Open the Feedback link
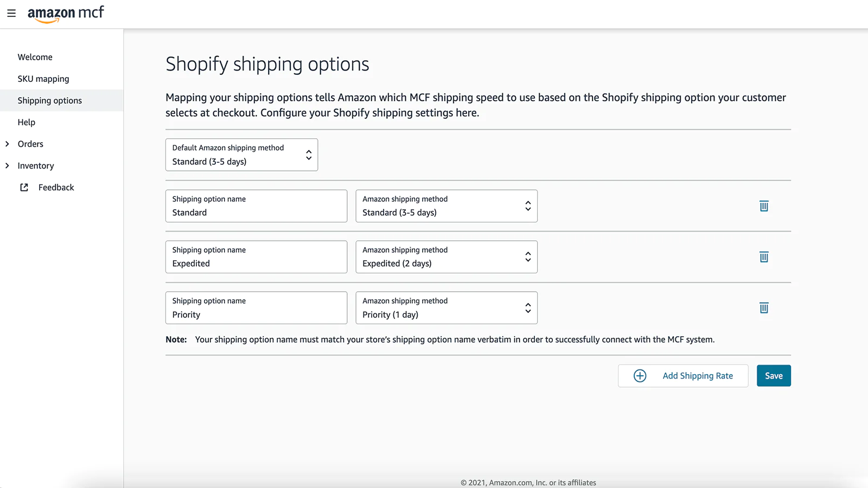 coord(56,188)
